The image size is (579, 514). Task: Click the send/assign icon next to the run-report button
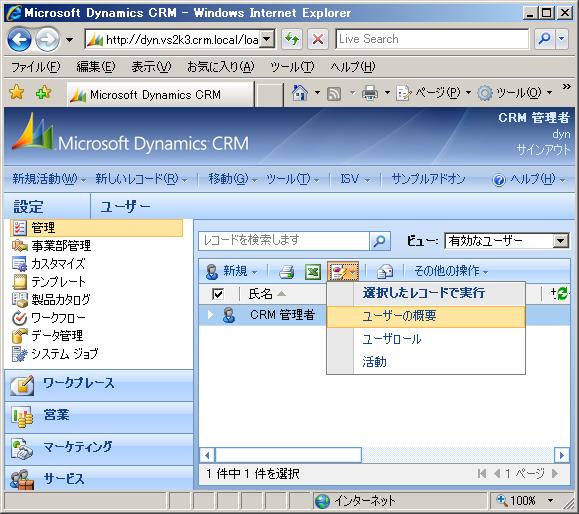(384, 272)
